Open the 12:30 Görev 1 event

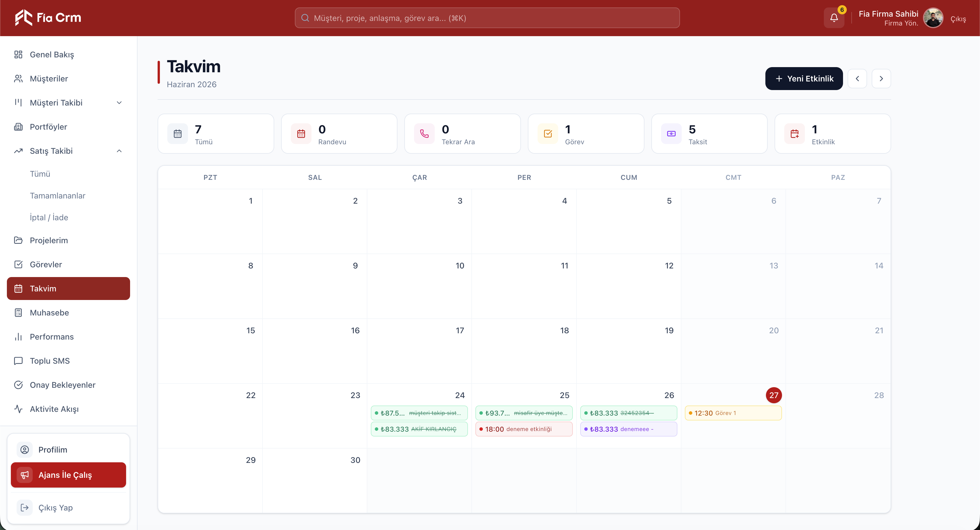click(x=733, y=413)
